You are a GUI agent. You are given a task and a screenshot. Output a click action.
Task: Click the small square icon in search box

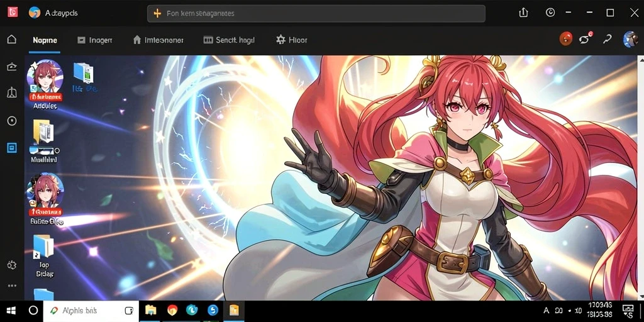tap(129, 311)
